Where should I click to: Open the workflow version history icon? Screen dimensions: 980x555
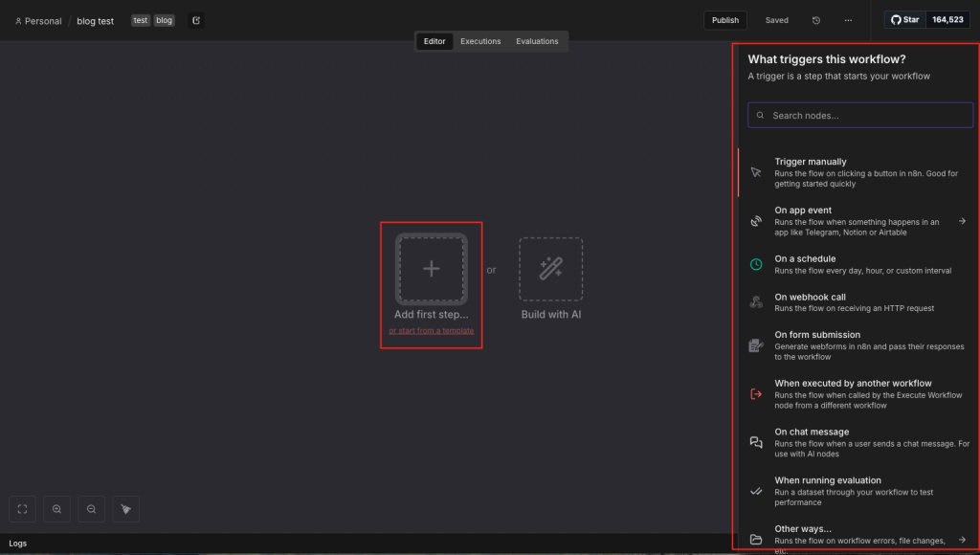816,20
